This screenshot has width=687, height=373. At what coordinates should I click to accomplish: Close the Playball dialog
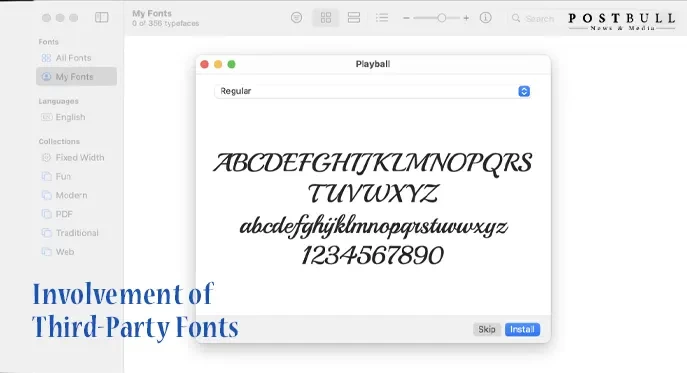204,64
